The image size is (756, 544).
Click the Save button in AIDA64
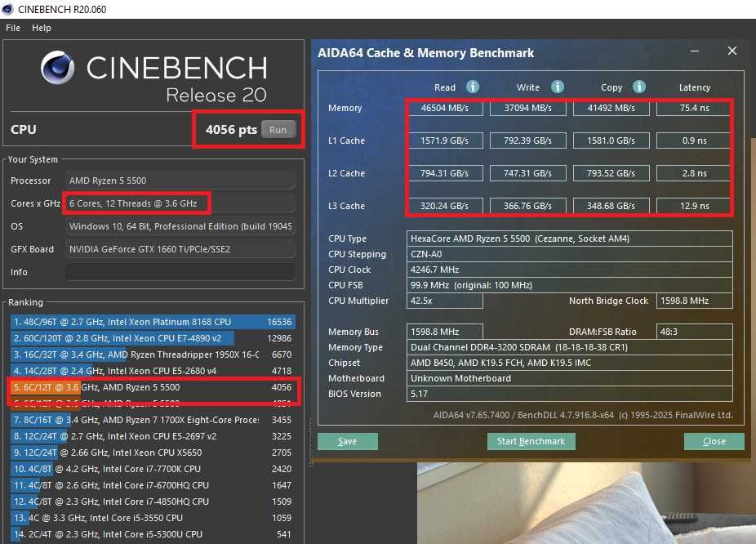(x=348, y=441)
